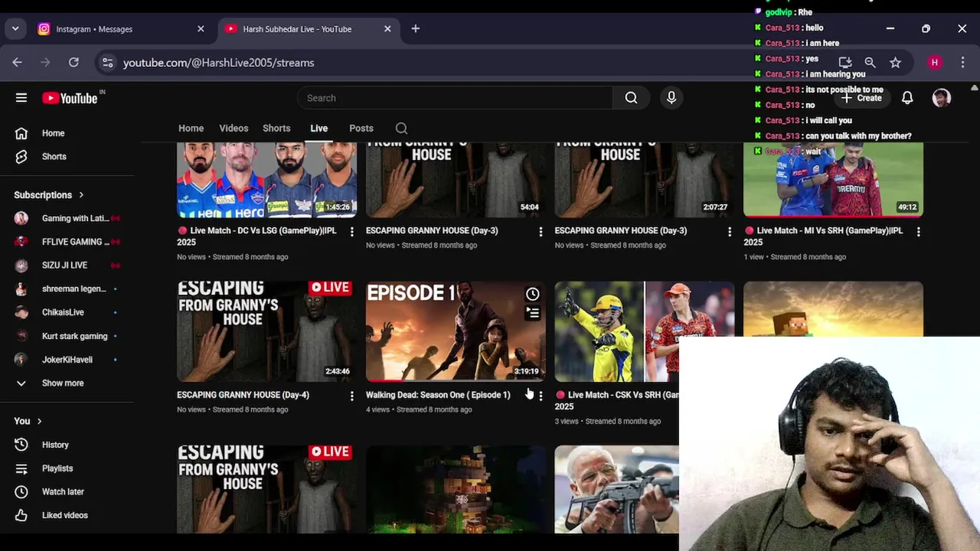
Task: Add Walking Dead video to queue
Action: 533,312
